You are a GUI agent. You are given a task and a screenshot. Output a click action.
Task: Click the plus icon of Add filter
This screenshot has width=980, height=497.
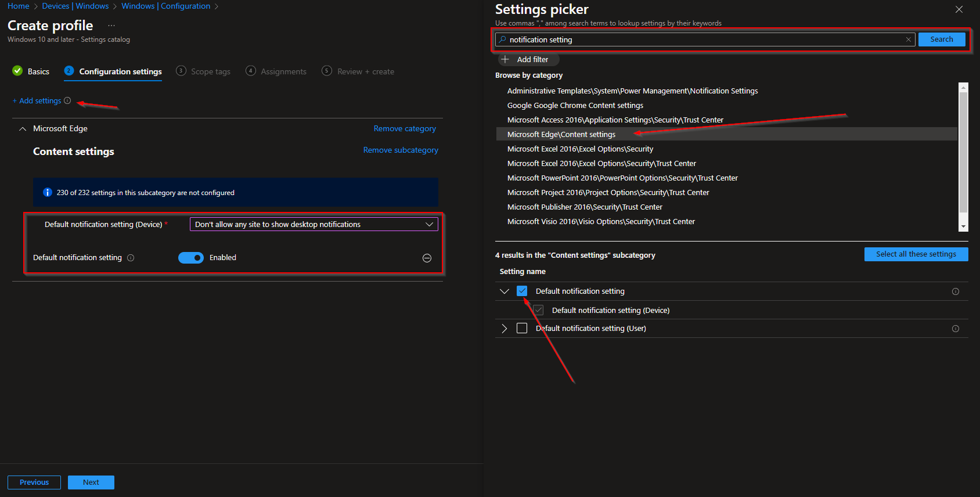coord(505,59)
